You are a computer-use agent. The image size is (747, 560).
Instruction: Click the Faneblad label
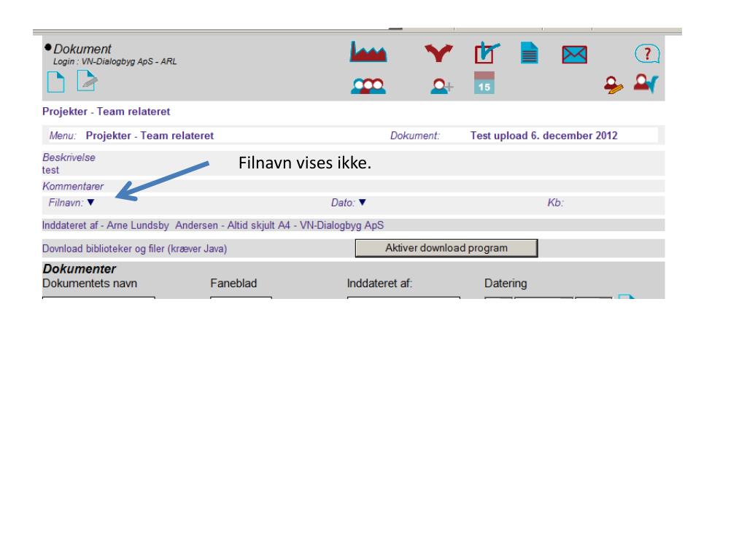coord(233,284)
